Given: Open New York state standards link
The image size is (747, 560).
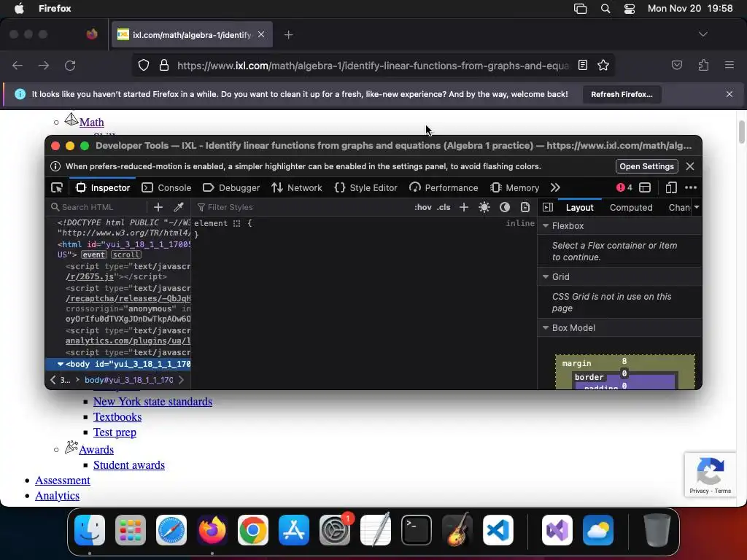Looking at the screenshot, I should tap(152, 402).
